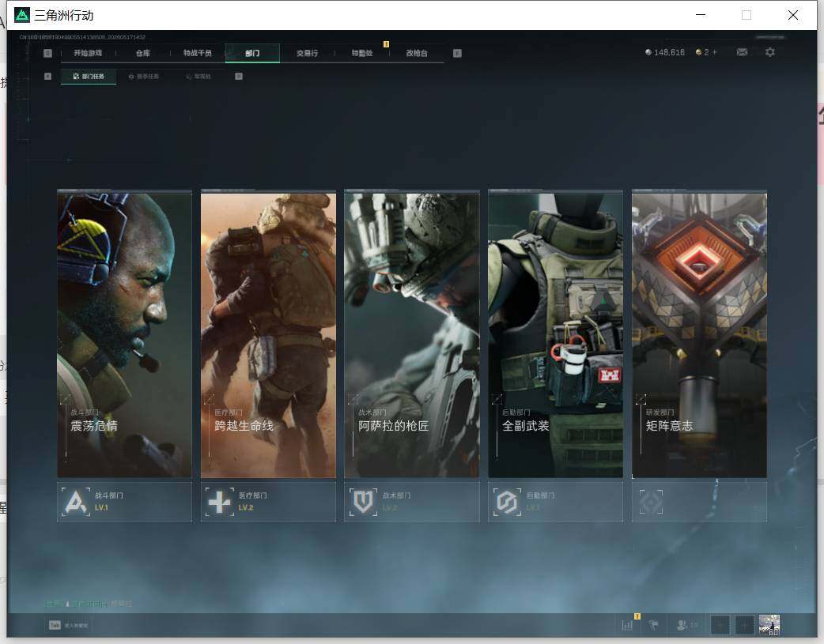Open the 交易行 tab
The image size is (824, 644).
click(x=307, y=53)
